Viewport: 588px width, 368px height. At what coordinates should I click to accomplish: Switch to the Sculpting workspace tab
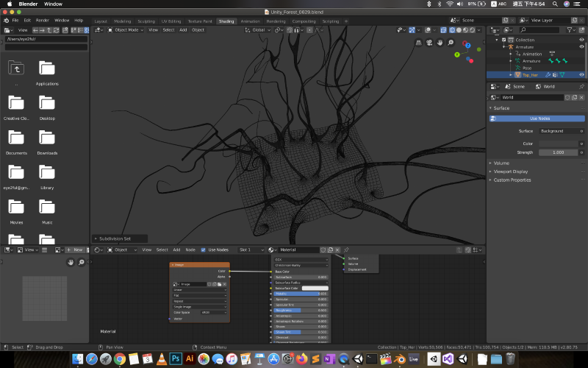pos(146,21)
